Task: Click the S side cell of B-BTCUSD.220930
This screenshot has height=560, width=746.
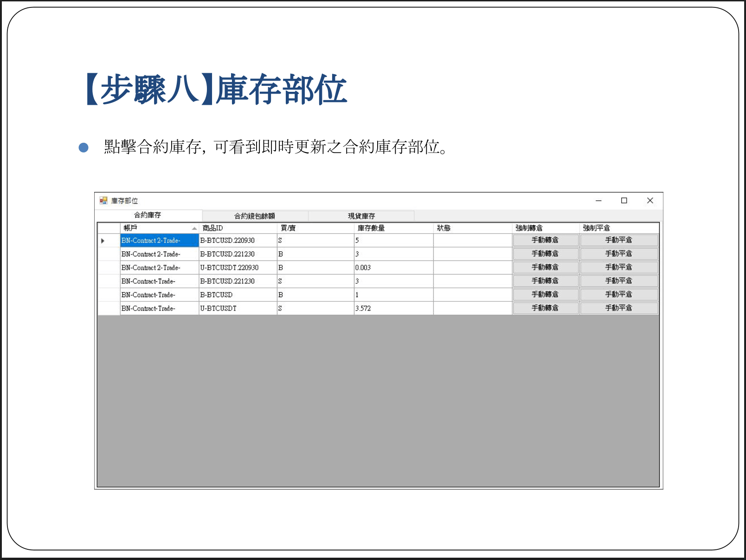Action: [315, 241]
